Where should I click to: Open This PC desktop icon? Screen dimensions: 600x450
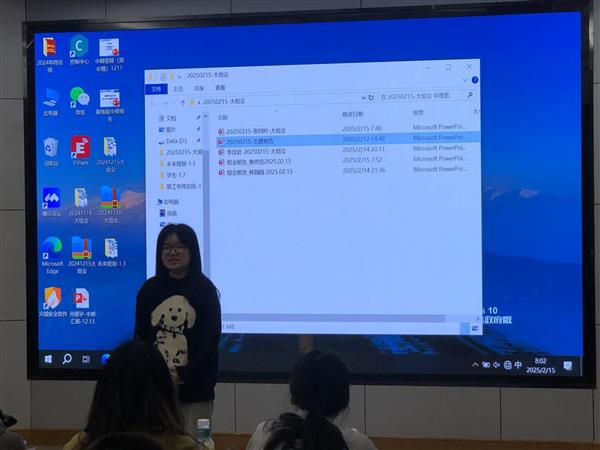pyautogui.click(x=50, y=98)
